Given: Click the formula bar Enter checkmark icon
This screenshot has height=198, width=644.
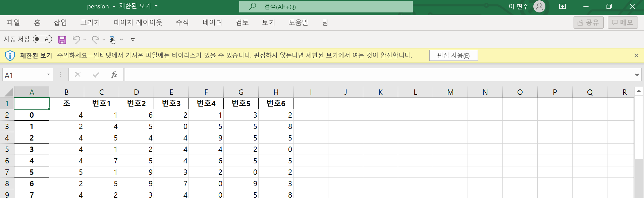Looking at the screenshot, I should pos(96,75).
